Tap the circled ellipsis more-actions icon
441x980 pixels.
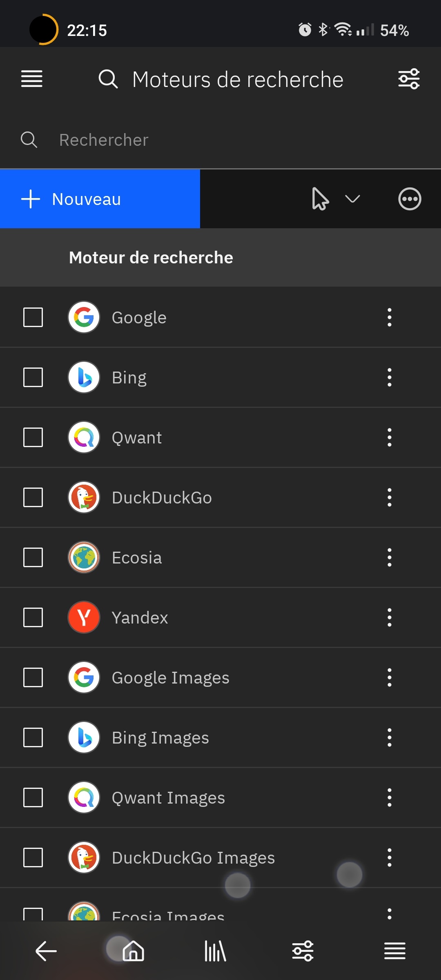tap(410, 199)
